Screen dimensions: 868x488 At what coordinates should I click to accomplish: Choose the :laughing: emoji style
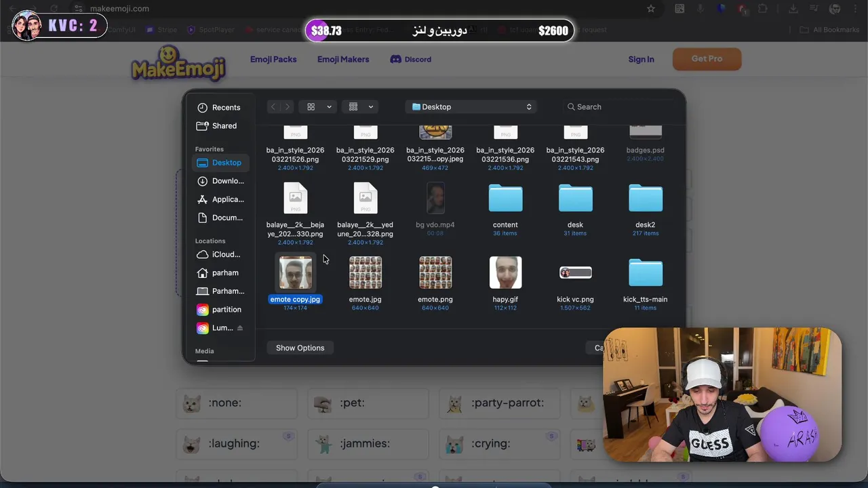[x=237, y=443]
